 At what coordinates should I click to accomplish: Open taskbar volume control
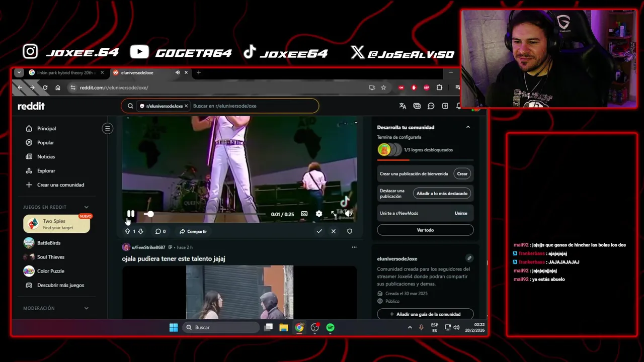[456, 327]
